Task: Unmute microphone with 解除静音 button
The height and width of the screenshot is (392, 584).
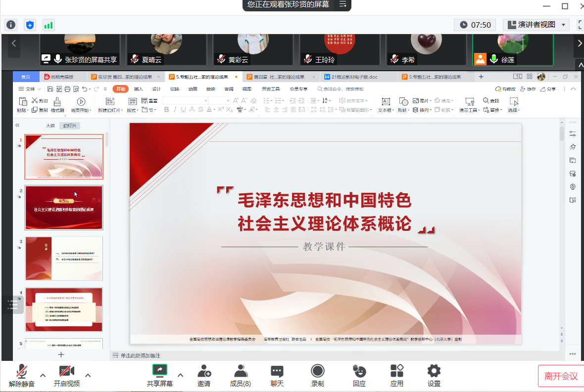Action: coord(21,375)
